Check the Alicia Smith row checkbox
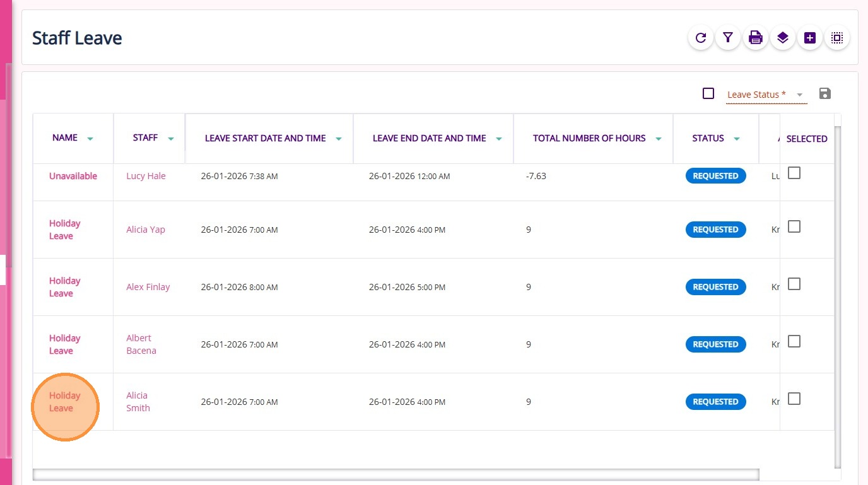The height and width of the screenshot is (485, 868). coord(794,399)
